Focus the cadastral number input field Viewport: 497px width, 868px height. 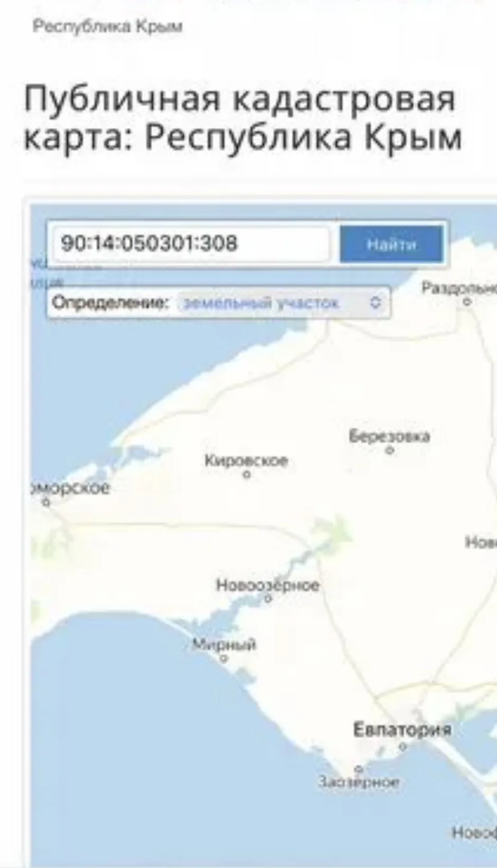[x=191, y=244]
